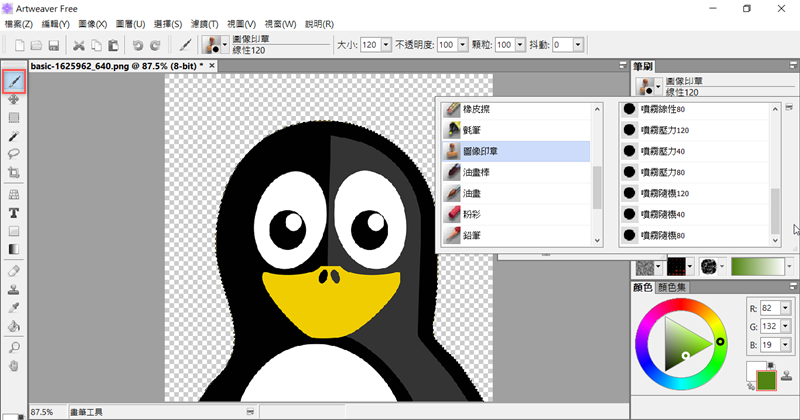Close the basic-1625962_640.png document tab
Image resolution: width=800 pixels, height=420 pixels.
pyautogui.click(x=212, y=67)
